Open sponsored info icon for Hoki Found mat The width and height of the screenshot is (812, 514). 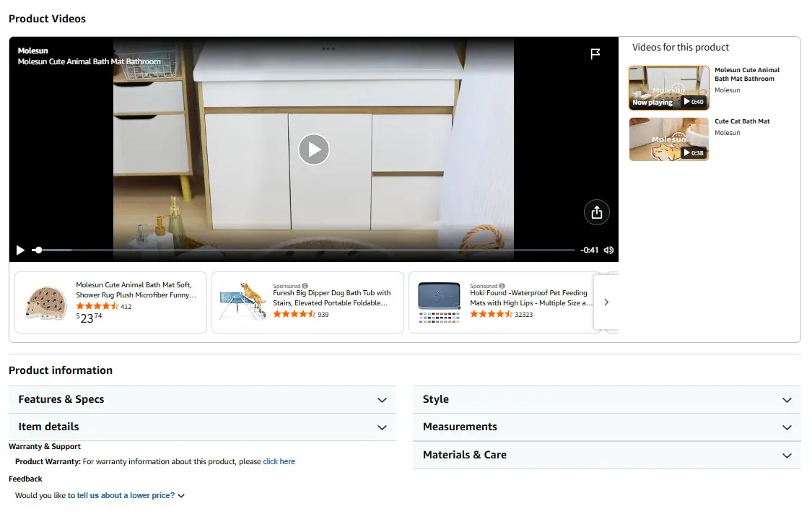502,286
